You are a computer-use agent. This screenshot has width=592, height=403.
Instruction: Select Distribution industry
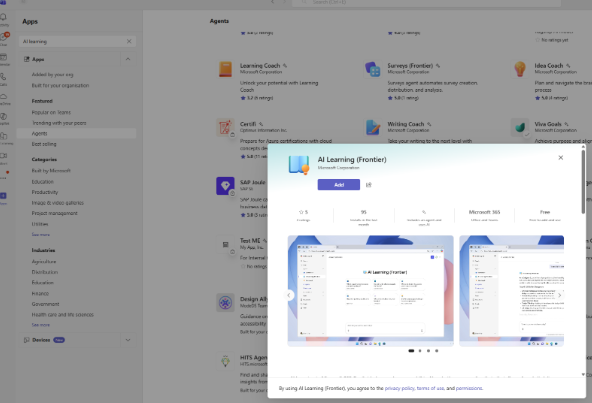(x=45, y=272)
